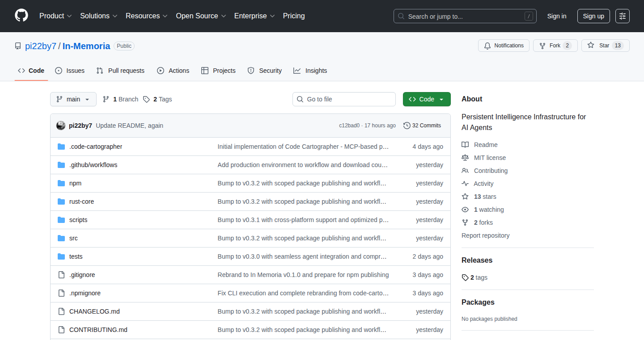Click the .npmignore file icon
The image size is (644, 340).
coord(61,293)
